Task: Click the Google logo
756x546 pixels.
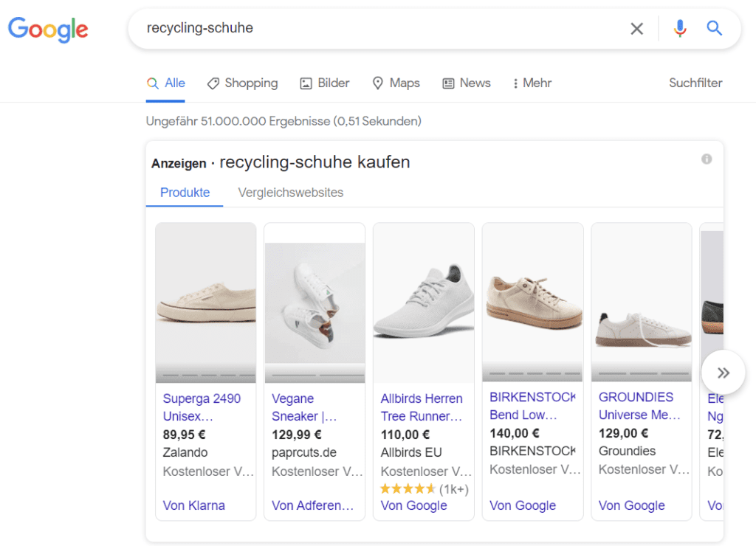Action: [x=48, y=30]
